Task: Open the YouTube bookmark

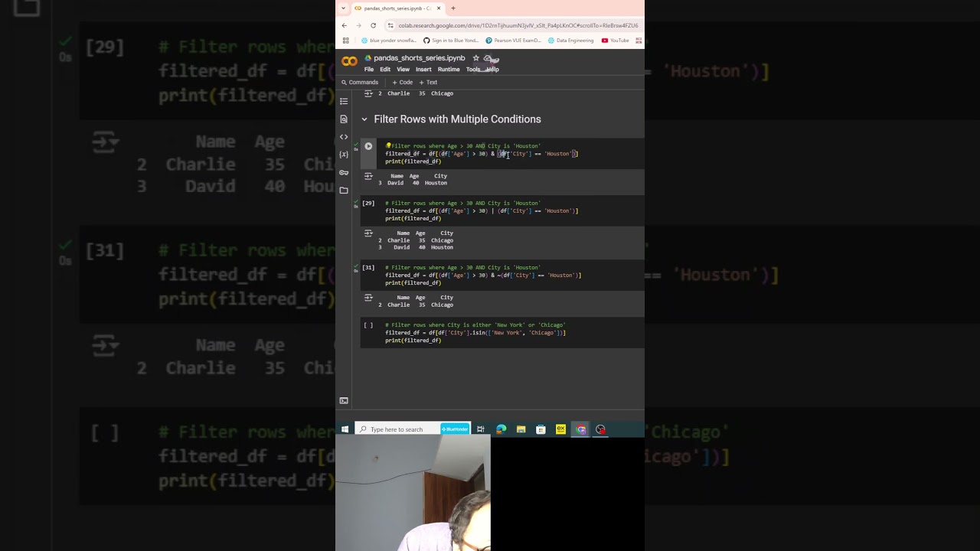Action: coord(616,41)
